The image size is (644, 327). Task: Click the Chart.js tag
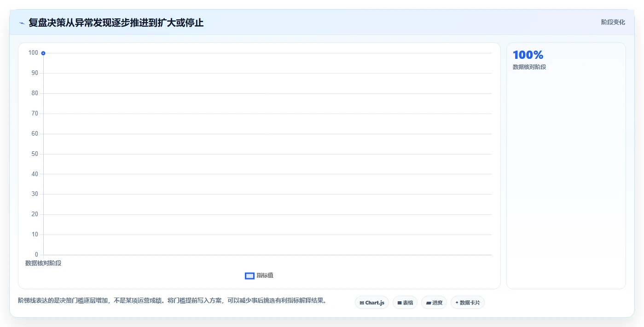372,303
